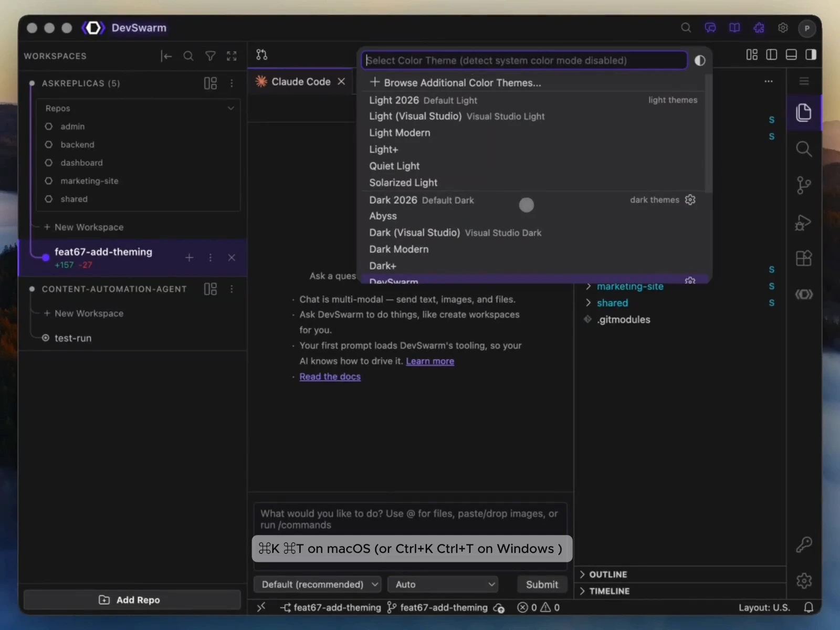This screenshot has width=840, height=630.
Task: Click the Submit button
Action: click(541, 584)
